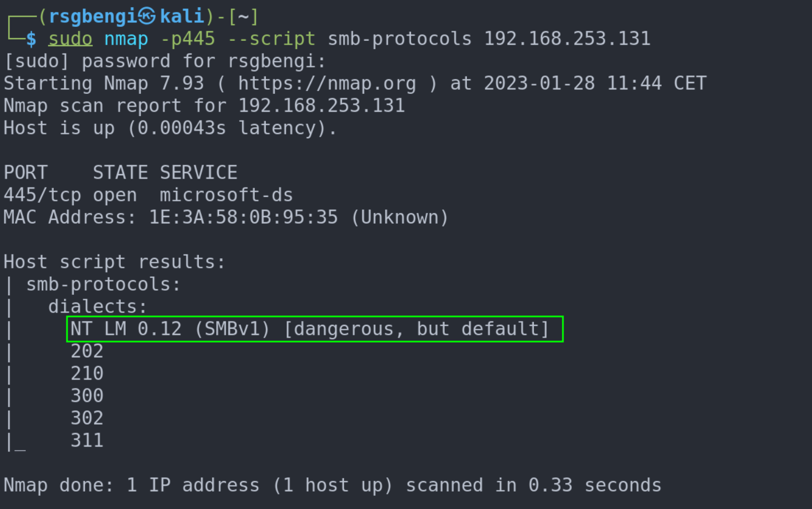
Task: Click the microsoft-ds service name
Action: point(226,195)
